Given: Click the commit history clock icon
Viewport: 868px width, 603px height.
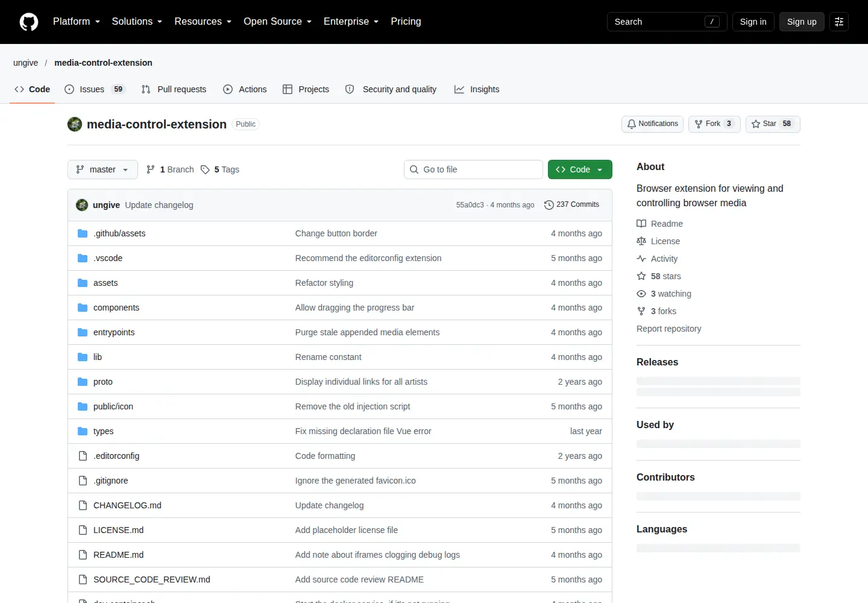Looking at the screenshot, I should click(x=549, y=205).
